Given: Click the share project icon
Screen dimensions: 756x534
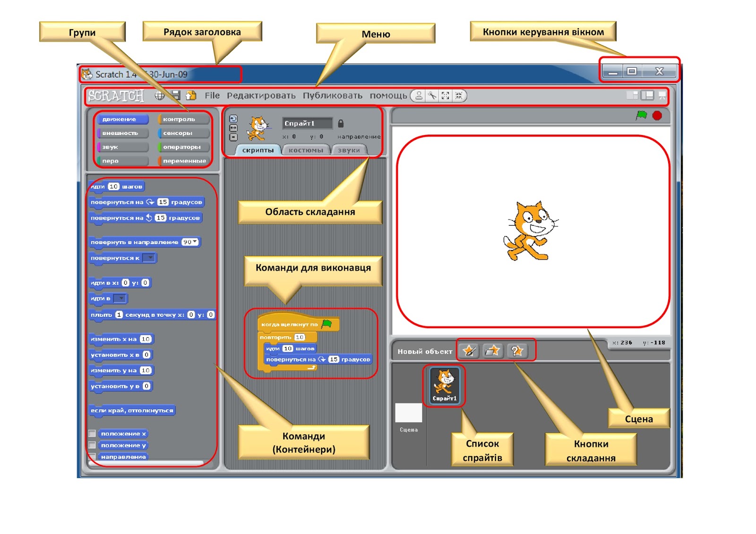Looking at the screenshot, I should pyautogui.click(x=191, y=95).
